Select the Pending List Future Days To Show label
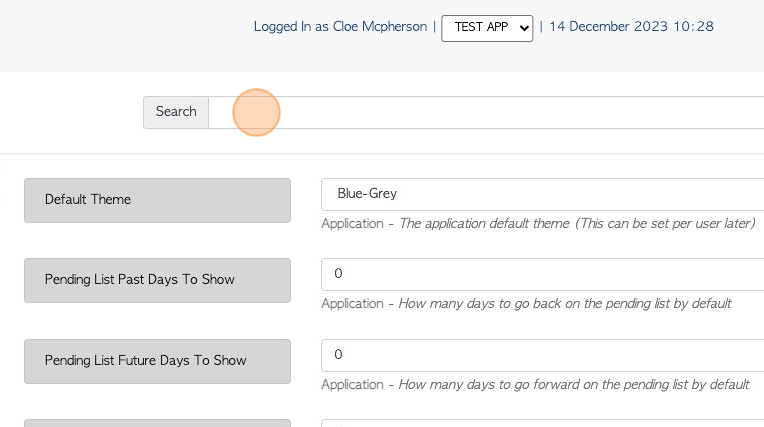 [x=157, y=361]
